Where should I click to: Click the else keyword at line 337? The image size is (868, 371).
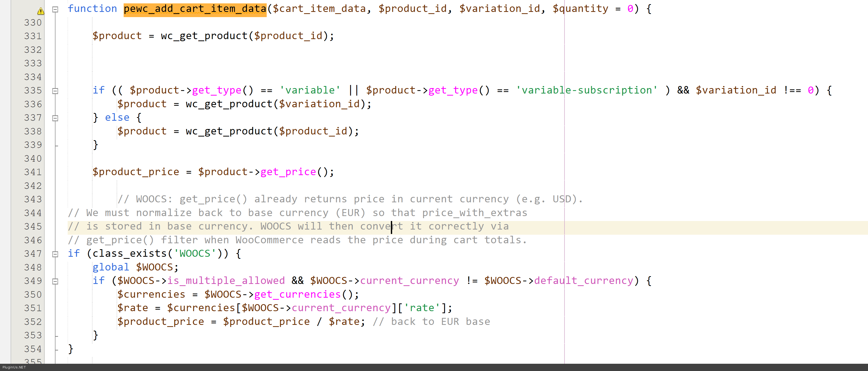[117, 117]
